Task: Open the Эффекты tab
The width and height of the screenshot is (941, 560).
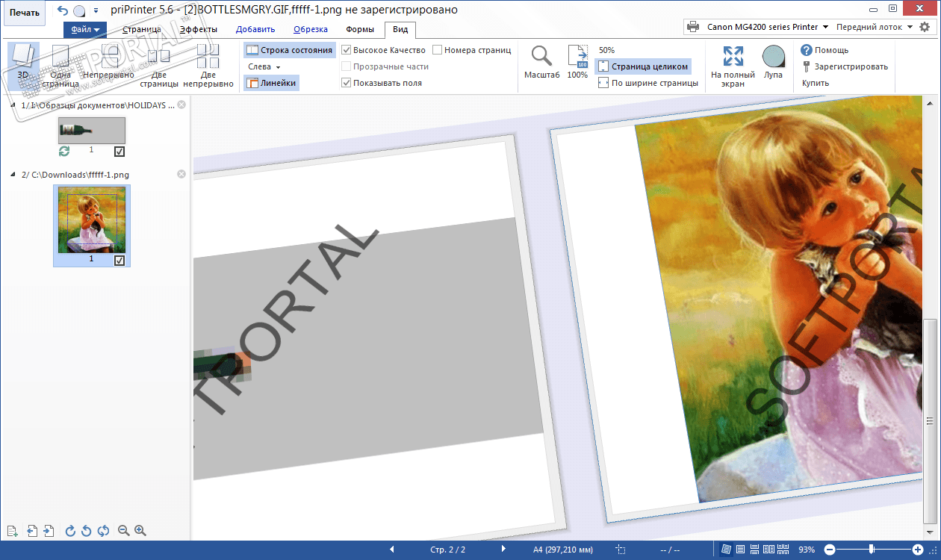Action: pos(199,30)
